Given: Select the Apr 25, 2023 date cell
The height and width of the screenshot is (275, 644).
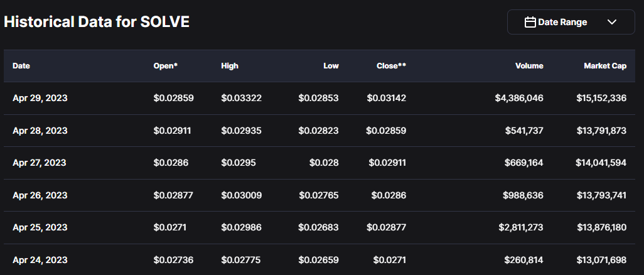Looking at the screenshot, I should [40, 227].
